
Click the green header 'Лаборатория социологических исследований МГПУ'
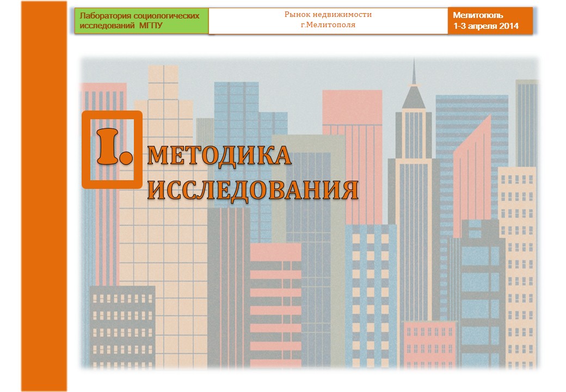click(x=141, y=21)
